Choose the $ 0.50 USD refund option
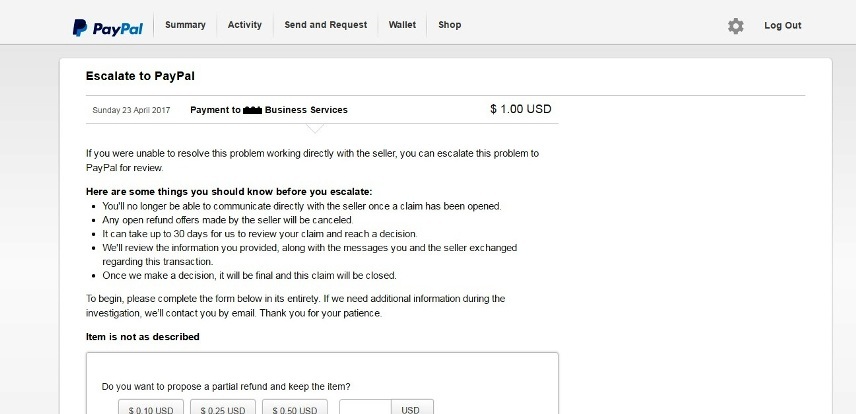The height and width of the screenshot is (414, 856). pyautogui.click(x=295, y=407)
